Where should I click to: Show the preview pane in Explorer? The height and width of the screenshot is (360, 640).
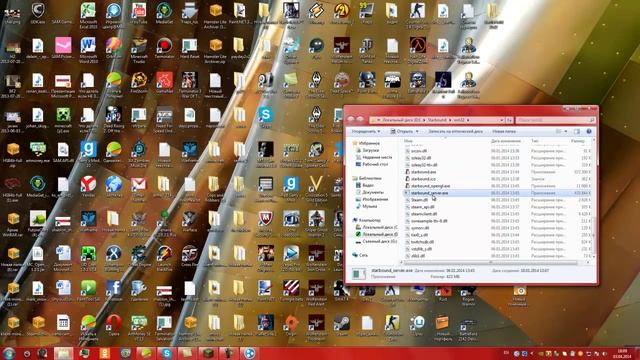pos(577,131)
